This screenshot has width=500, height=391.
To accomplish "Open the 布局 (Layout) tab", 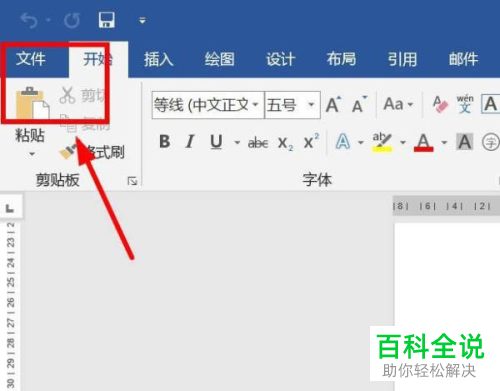I will click(341, 59).
